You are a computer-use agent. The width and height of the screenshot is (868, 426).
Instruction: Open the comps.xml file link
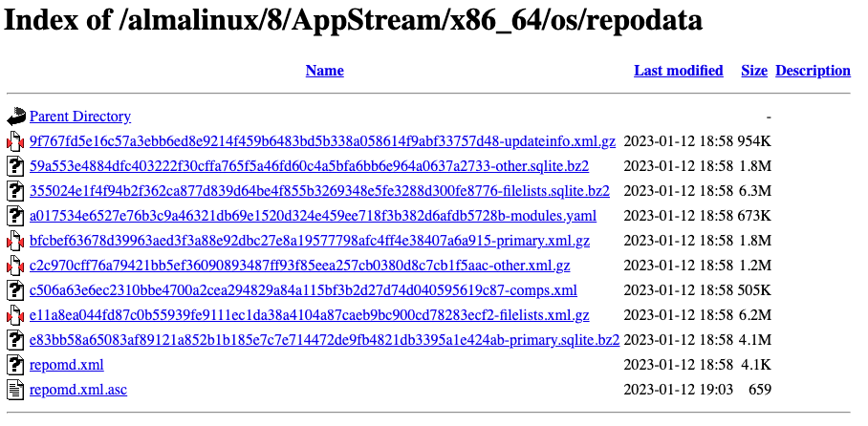[303, 290]
